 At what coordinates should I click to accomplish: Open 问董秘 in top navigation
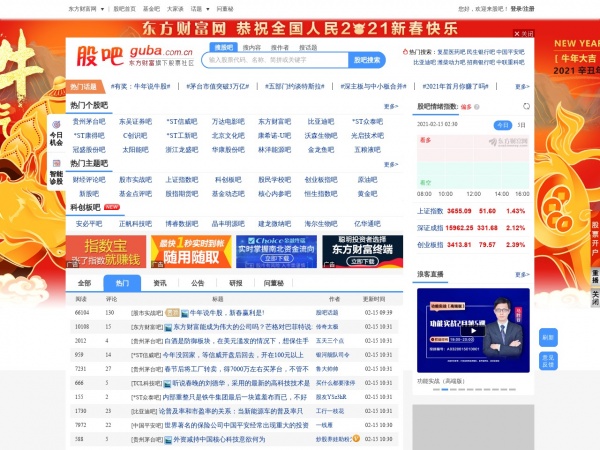(225, 9)
